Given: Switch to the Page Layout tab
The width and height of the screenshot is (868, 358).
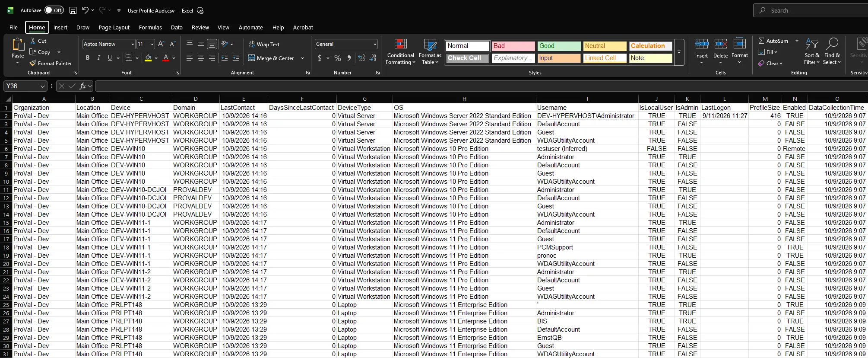Looking at the screenshot, I should (114, 27).
